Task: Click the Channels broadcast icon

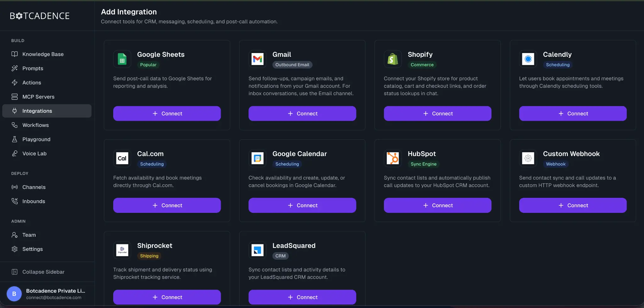Action: 14,187
